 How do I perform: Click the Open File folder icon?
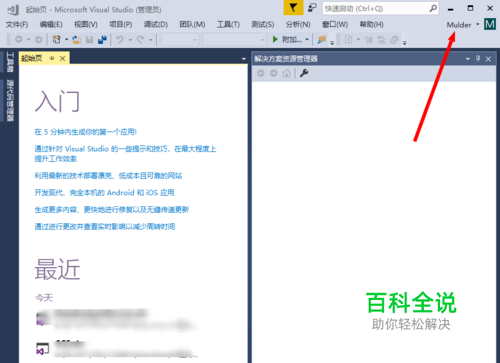[x=77, y=40]
